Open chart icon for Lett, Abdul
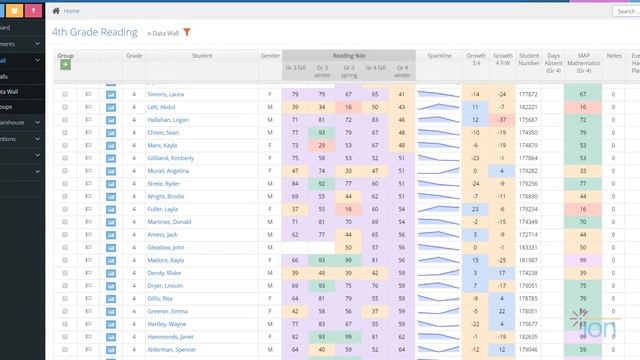Image resolution: width=640 pixels, height=360 pixels. pos(111,107)
